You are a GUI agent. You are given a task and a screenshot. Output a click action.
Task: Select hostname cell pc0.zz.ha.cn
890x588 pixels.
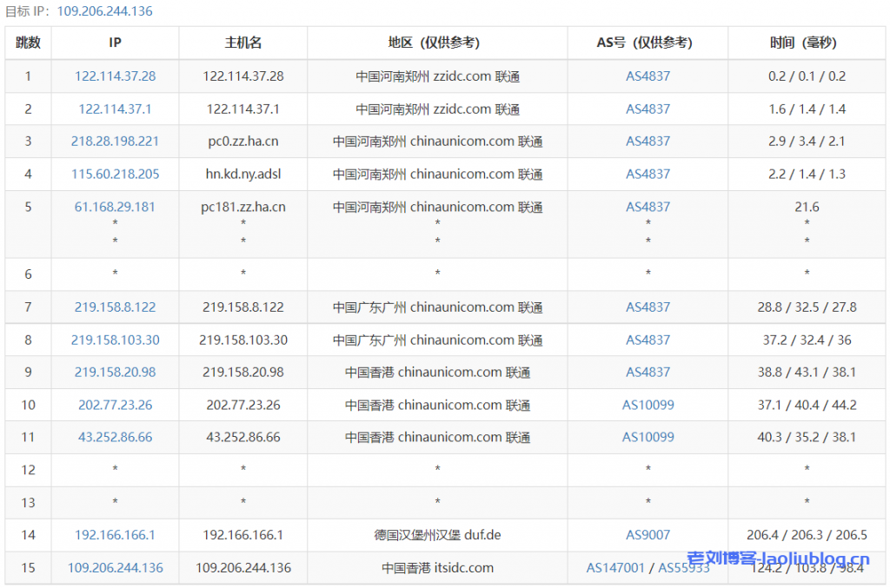coord(242,142)
